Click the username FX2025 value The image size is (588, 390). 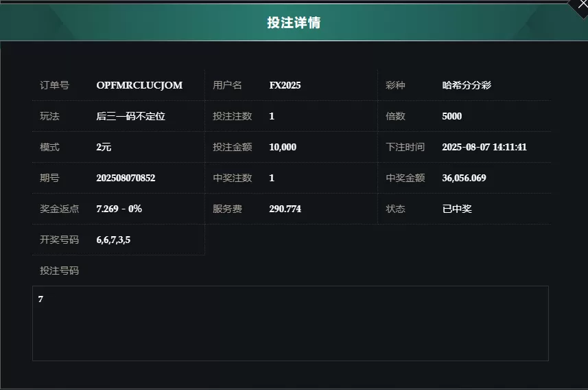285,85
